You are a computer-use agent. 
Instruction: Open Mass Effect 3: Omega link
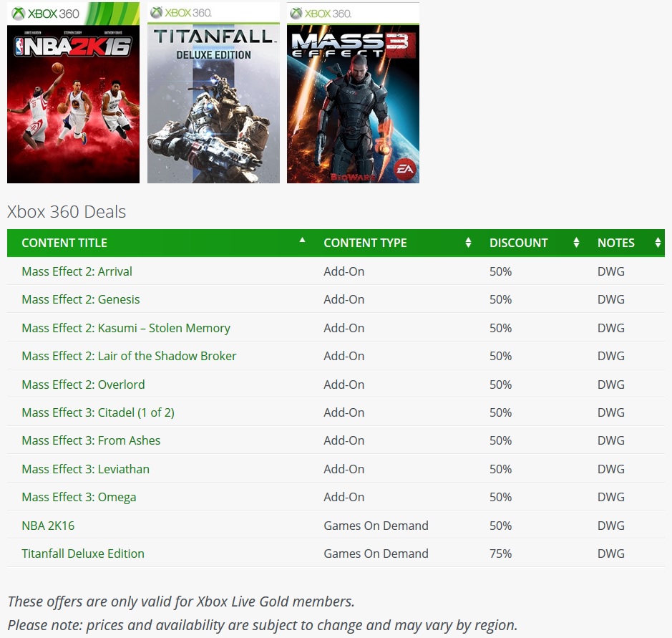pyautogui.click(x=79, y=497)
